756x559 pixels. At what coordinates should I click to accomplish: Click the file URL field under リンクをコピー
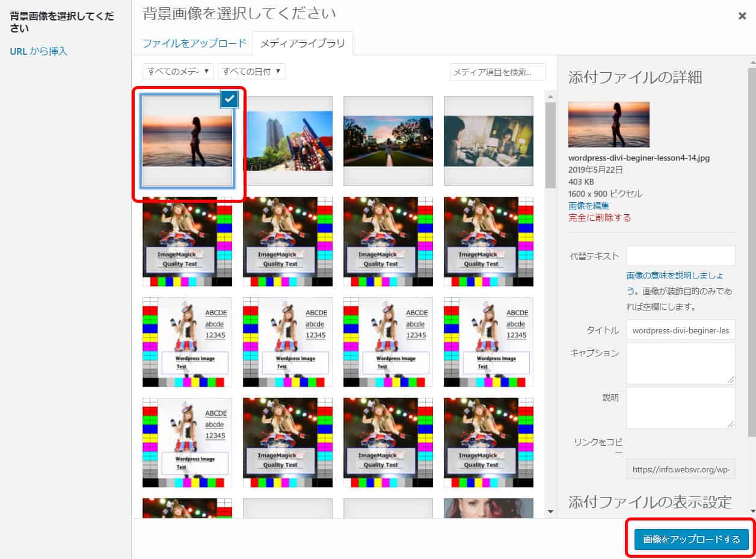point(681,469)
